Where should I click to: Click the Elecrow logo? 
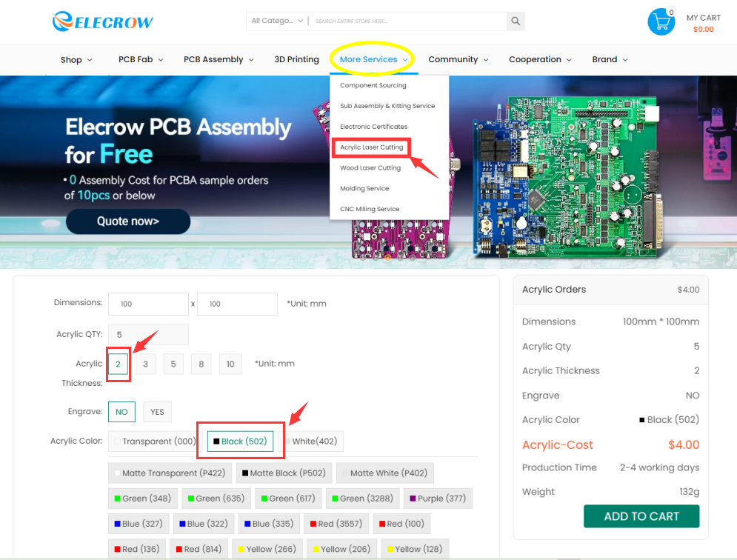coord(102,21)
